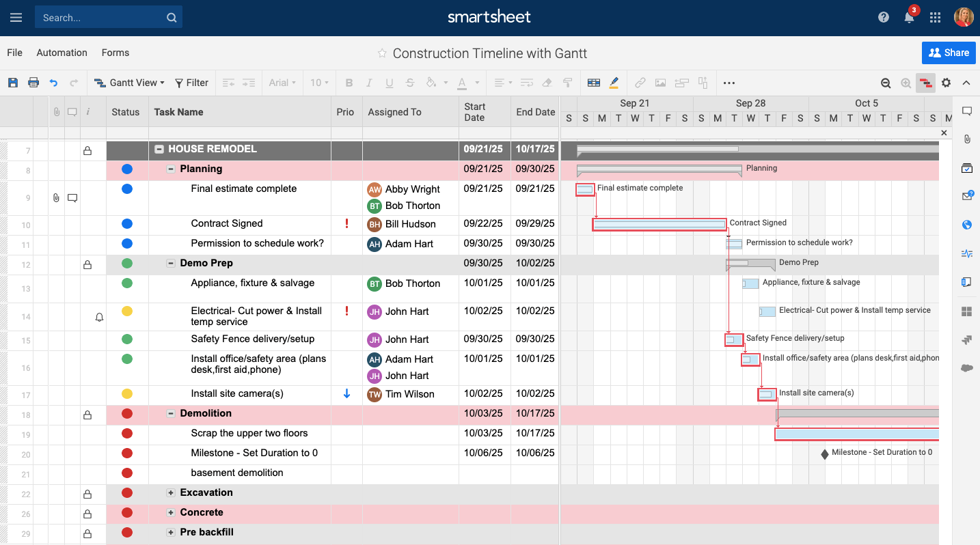980x545 pixels.
Task: Open the highlight changes pencil icon
Action: (x=614, y=83)
